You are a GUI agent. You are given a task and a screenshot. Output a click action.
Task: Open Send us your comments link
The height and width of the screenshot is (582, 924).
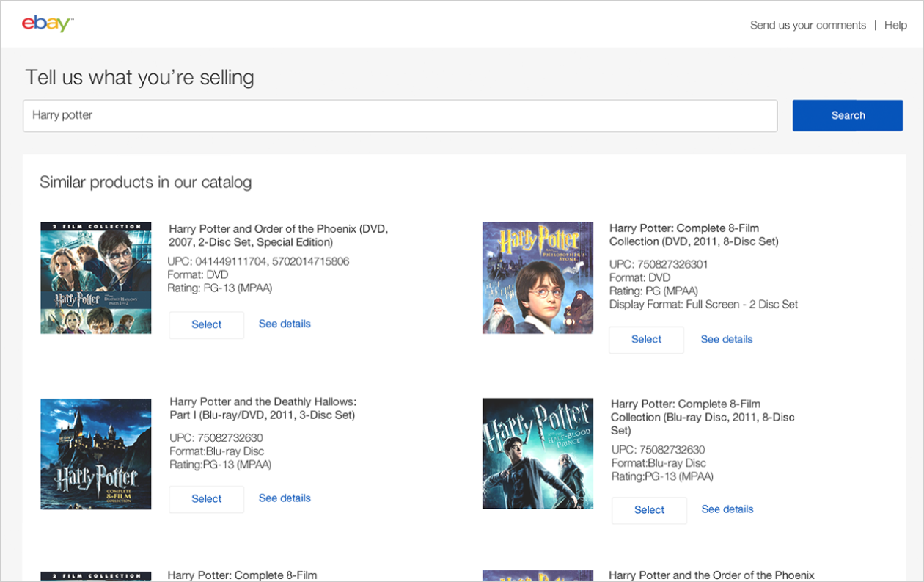pos(808,25)
